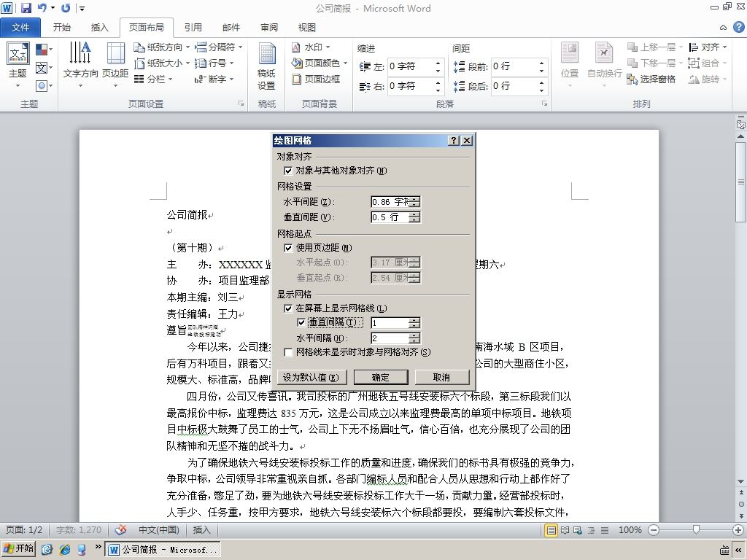Viewport: 747px width, 560px height.
Task: Click 垂直间距 input field
Action: pos(390,217)
